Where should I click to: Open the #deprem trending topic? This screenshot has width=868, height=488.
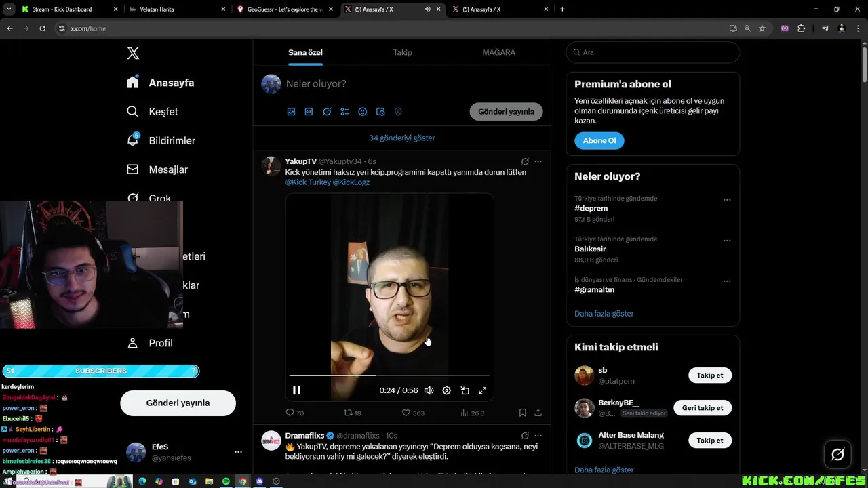pos(591,209)
